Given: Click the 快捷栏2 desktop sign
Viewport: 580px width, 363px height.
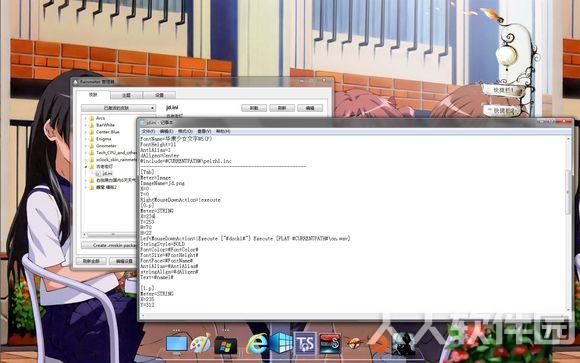Looking at the screenshot, I should (504, 110).
